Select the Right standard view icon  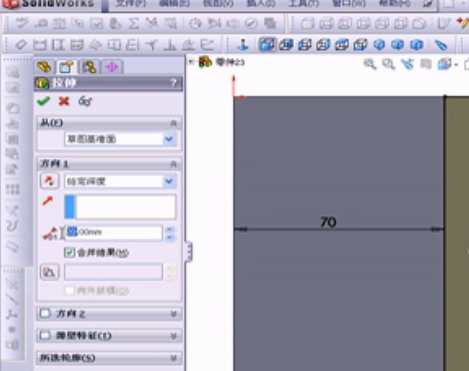tap(323, 44)
